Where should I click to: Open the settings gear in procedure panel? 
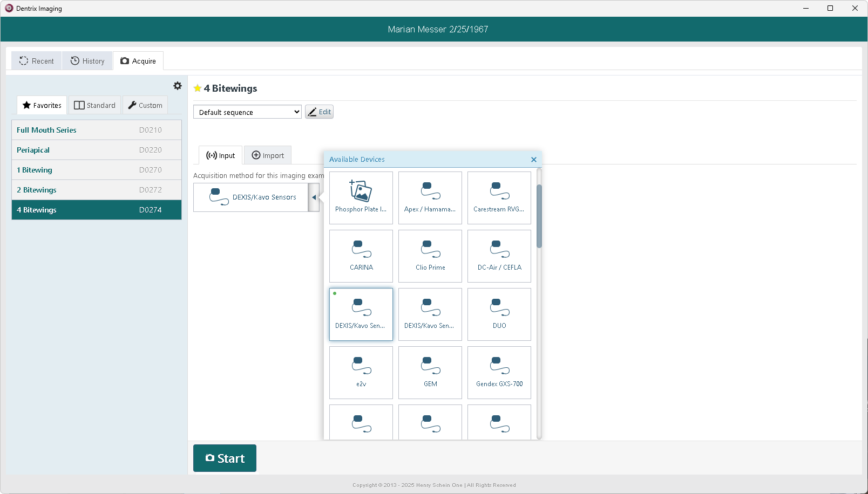[x=178, y=86]
